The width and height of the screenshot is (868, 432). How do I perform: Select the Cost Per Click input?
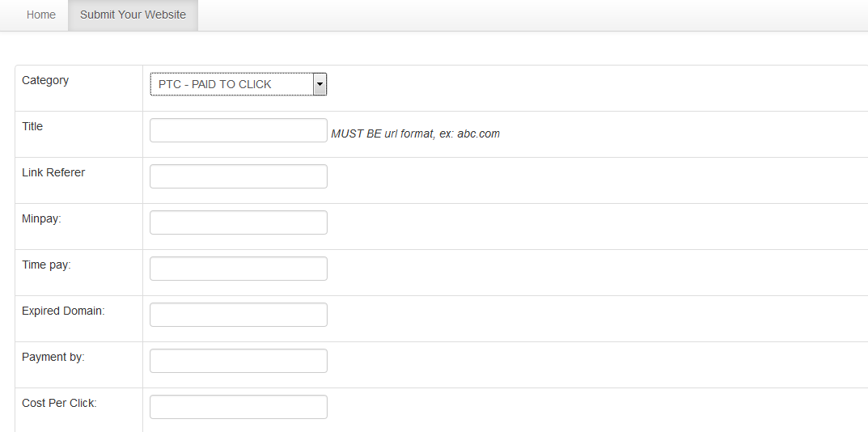coord(239,407)
